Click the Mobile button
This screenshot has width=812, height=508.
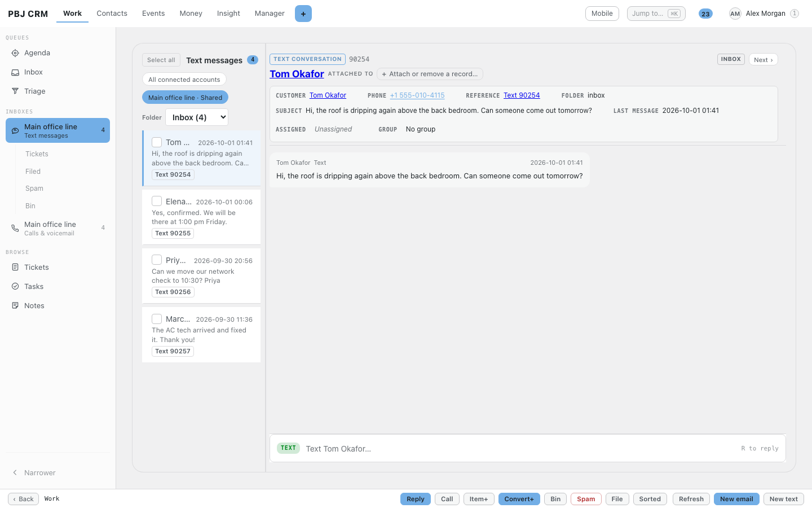point(602,14)
